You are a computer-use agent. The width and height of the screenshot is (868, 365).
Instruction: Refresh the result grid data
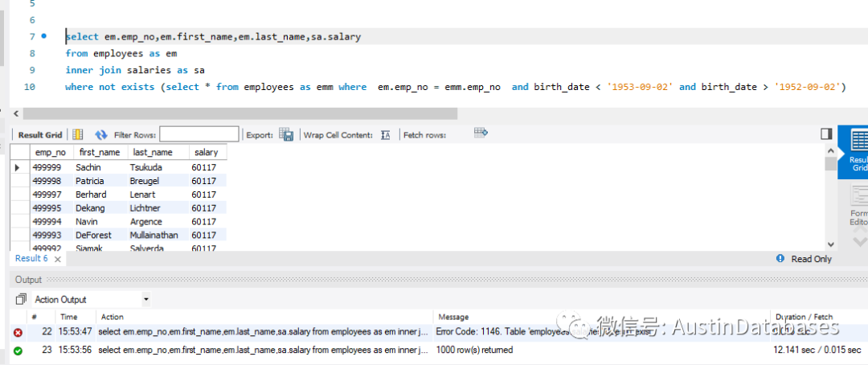(101, 135)
